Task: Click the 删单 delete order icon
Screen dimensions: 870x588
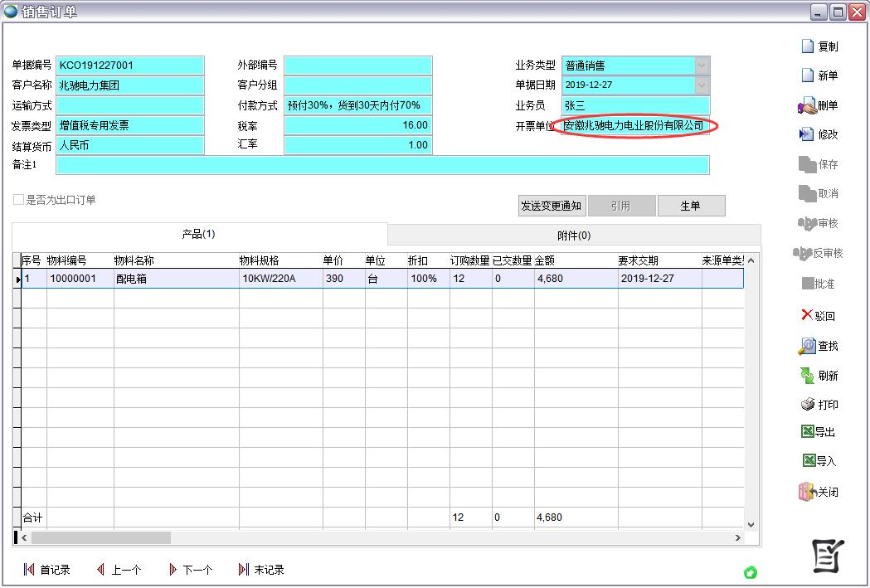Action: coord(807,106)
